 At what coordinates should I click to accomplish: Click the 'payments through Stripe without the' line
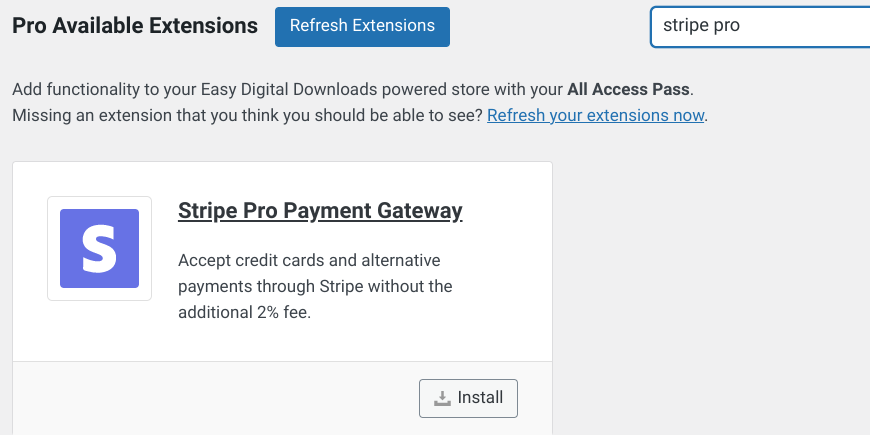pos(315,286)
